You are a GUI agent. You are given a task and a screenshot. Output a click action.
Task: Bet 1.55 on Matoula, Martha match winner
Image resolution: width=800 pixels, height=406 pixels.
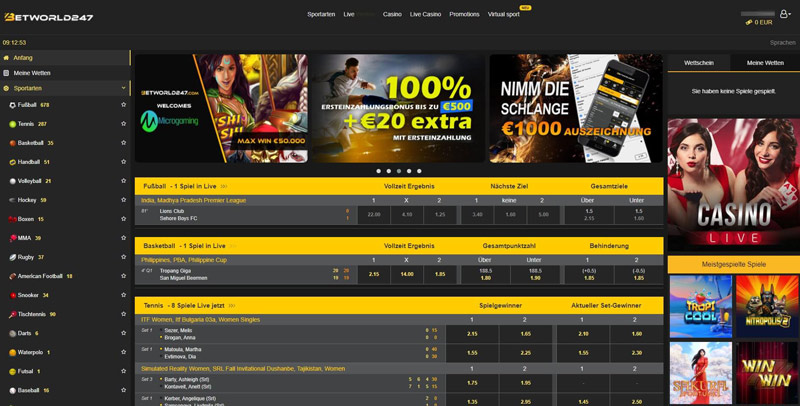tap(472, 353)
